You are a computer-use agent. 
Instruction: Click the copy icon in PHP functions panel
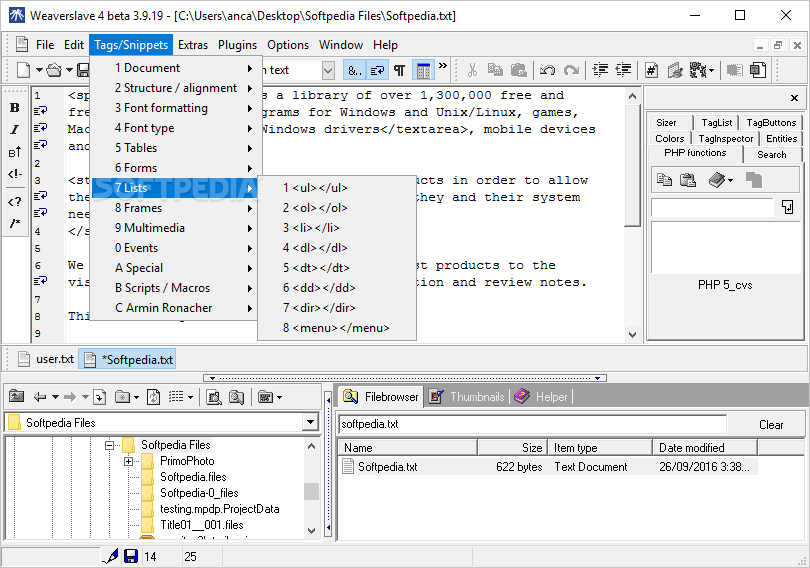[x=664, y=180]
